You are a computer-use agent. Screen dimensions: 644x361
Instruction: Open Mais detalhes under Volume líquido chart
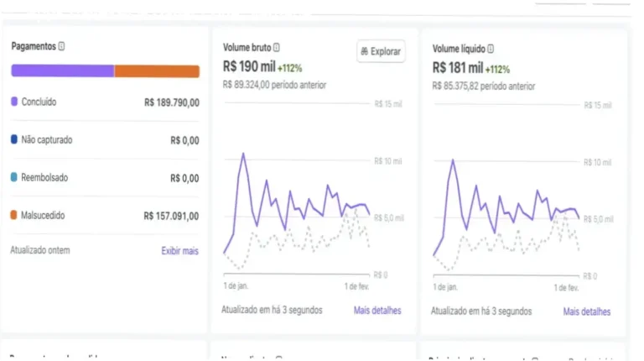[586, 311]
